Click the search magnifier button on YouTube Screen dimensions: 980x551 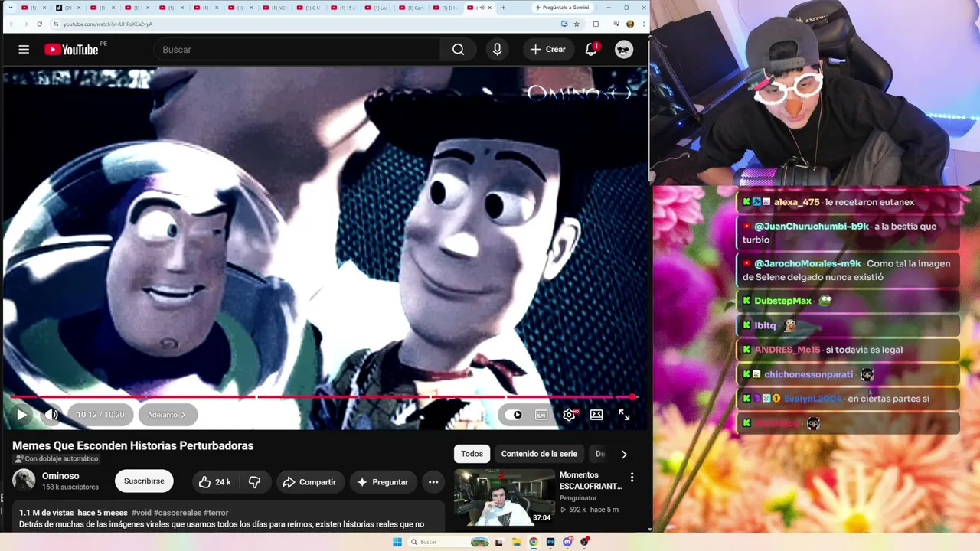[458, 50]
